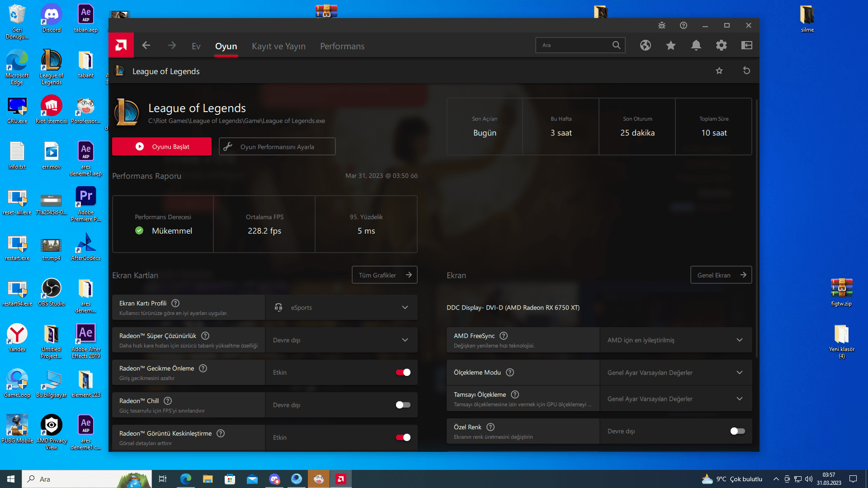Viewport: 868px width, 488px height.
Task: Open the AMD FreeSync dropdown
Action: click(675, 340)
